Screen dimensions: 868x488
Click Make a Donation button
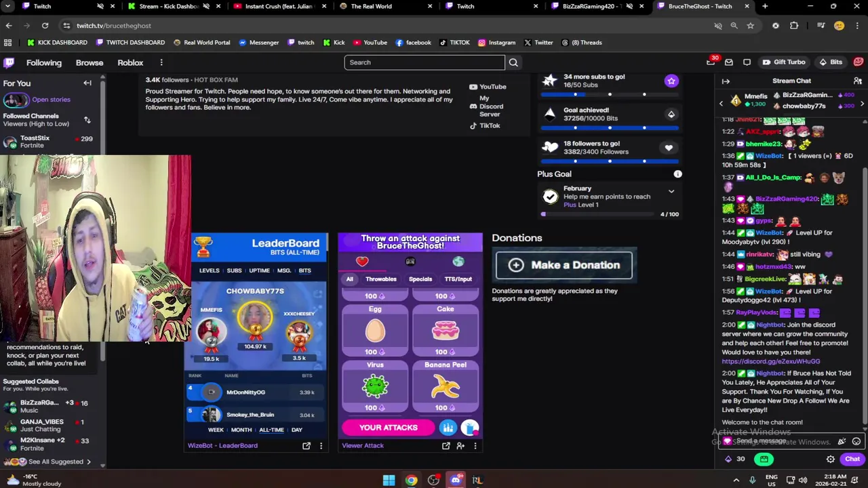[x=564, y=265]
